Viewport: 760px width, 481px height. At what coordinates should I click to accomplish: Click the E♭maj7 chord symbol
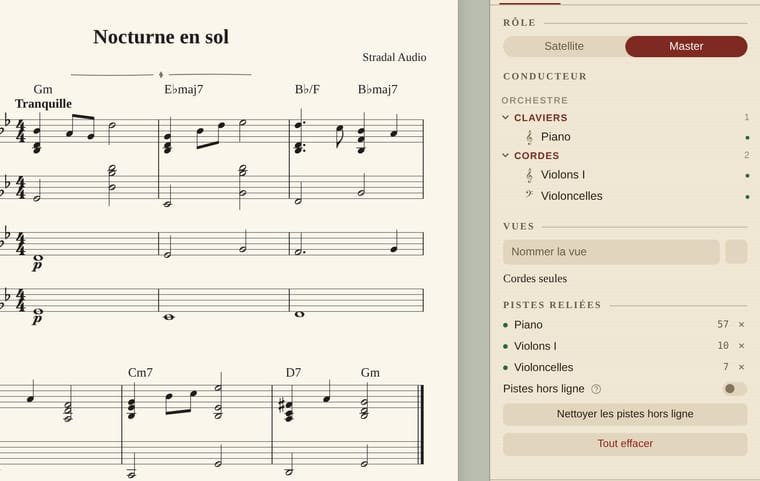[x=184, y=89]
